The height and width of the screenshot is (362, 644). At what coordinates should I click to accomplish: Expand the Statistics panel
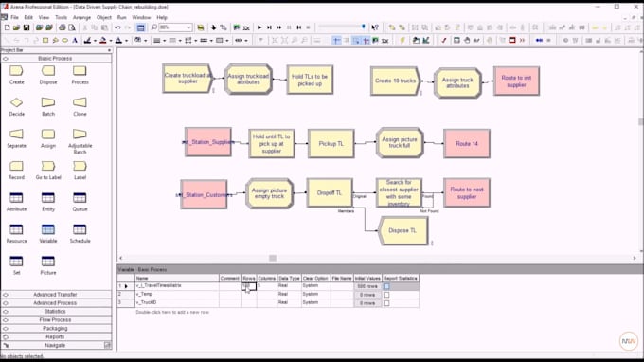tap(56, 311)
